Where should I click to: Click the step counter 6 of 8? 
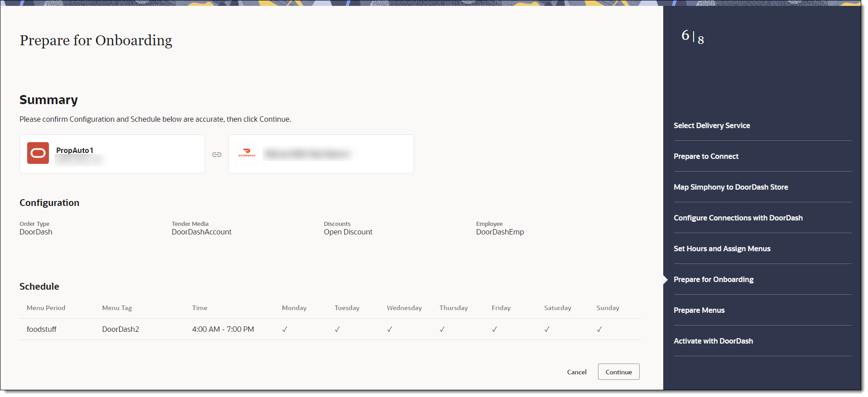coord(693,37)
